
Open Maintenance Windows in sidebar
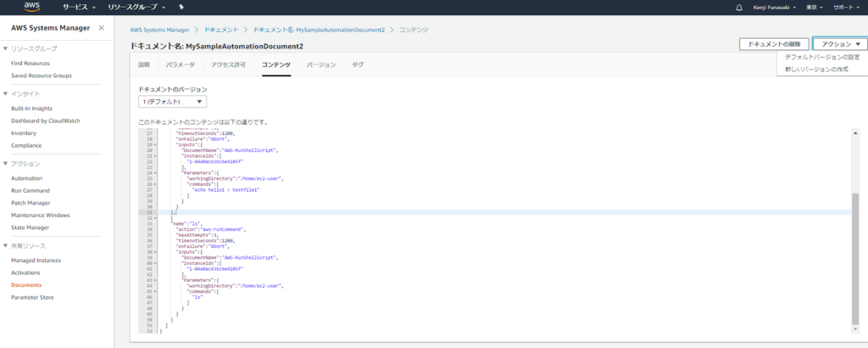41,215
